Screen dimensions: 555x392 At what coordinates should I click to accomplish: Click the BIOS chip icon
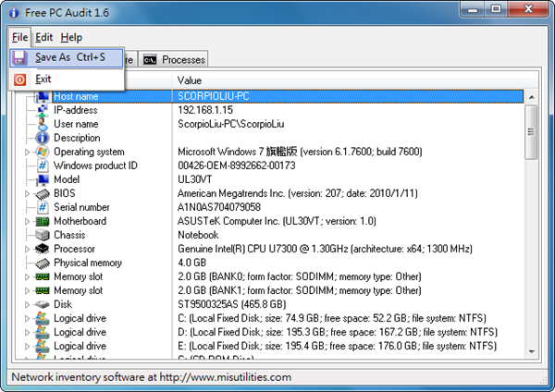point(43,193)
